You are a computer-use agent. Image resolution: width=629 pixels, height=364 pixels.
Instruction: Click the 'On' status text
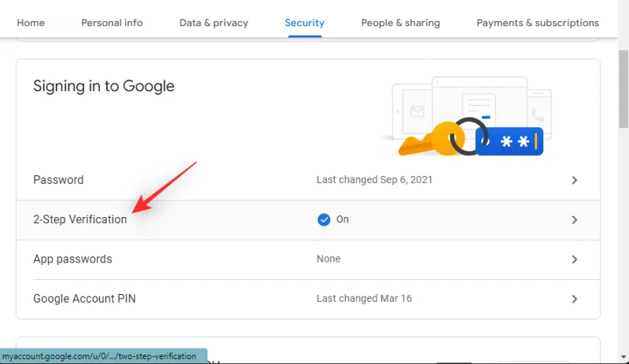pyautogui.click(x=342, y=219)
